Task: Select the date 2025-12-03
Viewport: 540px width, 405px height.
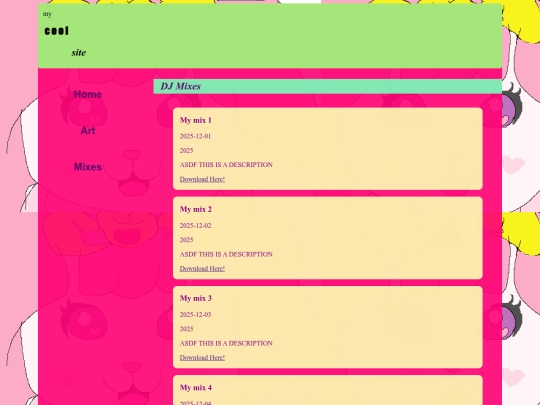Action: click(x=195, y=314)
